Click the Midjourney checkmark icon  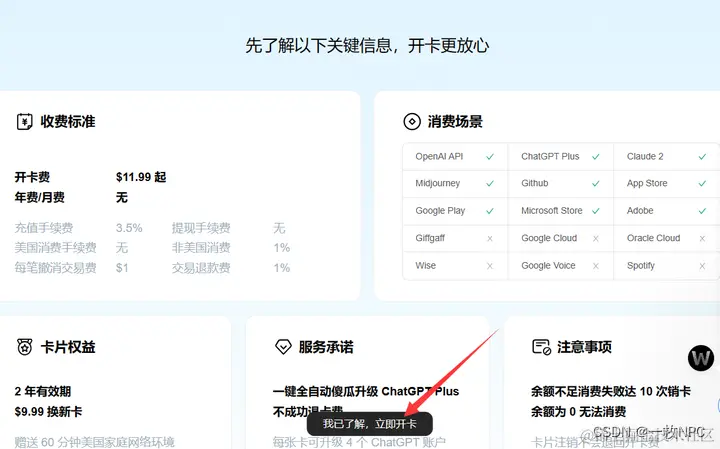(x=490, y=183)
